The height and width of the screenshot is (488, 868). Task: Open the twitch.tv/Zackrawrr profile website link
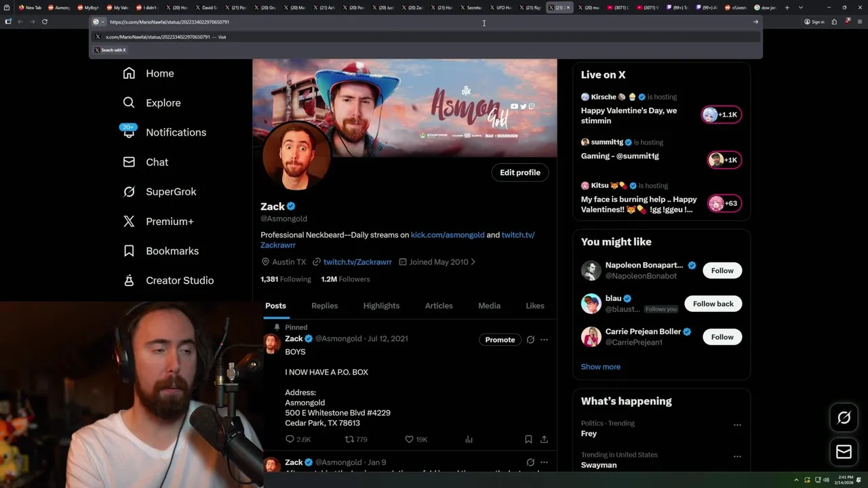(x=357, y=262)
